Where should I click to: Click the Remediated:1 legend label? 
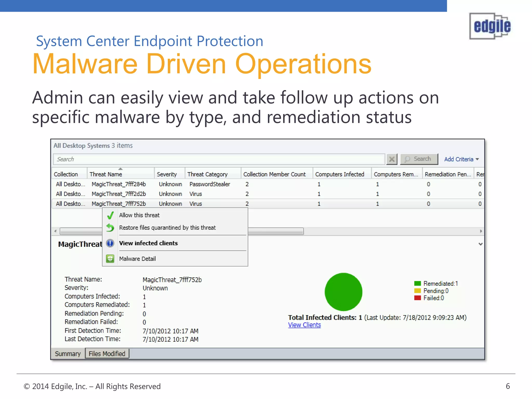click(x=441, y=283)
